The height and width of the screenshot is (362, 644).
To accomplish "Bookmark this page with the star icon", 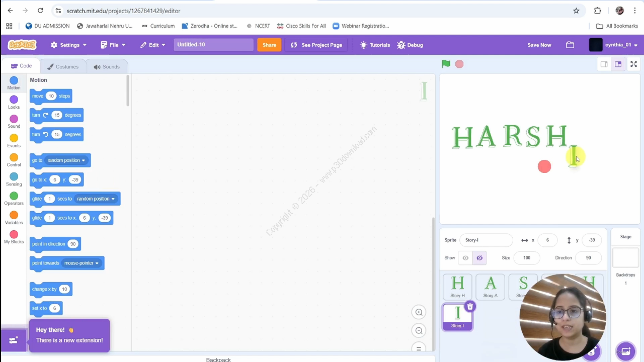I will (576, 11).
